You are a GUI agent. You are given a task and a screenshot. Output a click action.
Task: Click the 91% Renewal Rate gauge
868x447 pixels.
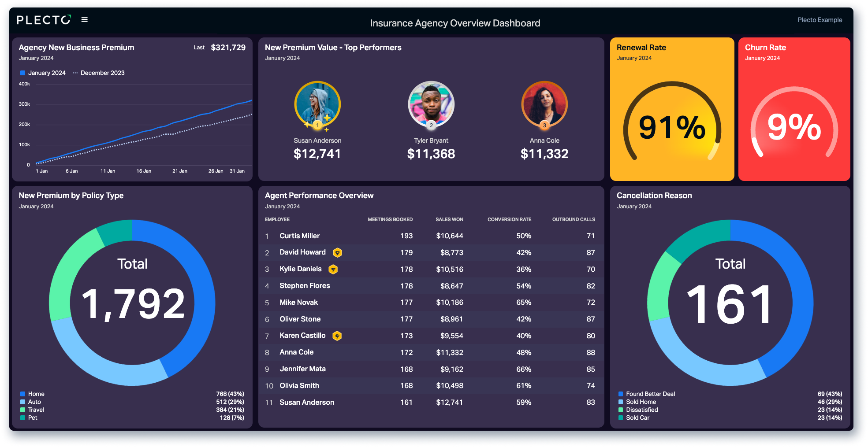coord(672,123)
